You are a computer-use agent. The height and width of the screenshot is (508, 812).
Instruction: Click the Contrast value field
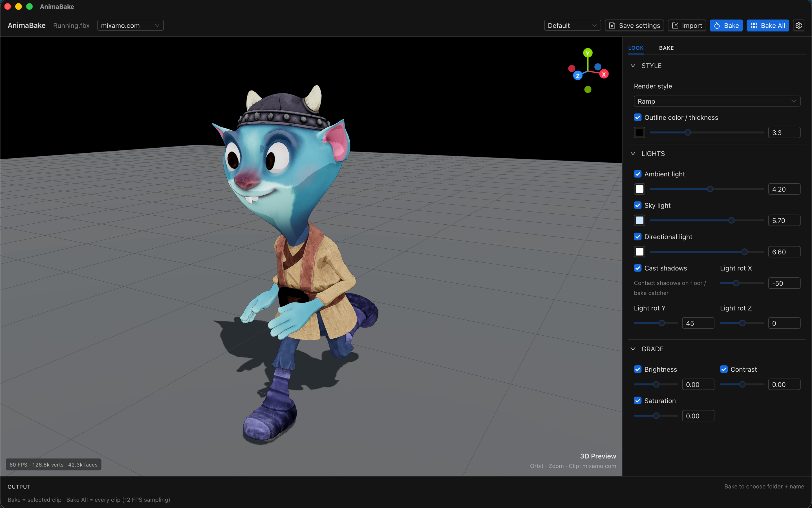(x=784, y=384)
